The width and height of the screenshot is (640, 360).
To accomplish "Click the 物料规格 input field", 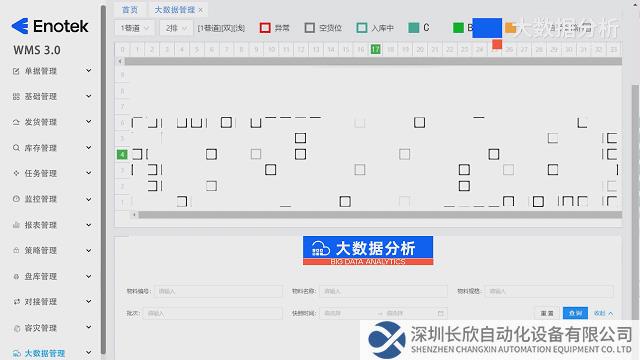I will (x=549, y=291).
